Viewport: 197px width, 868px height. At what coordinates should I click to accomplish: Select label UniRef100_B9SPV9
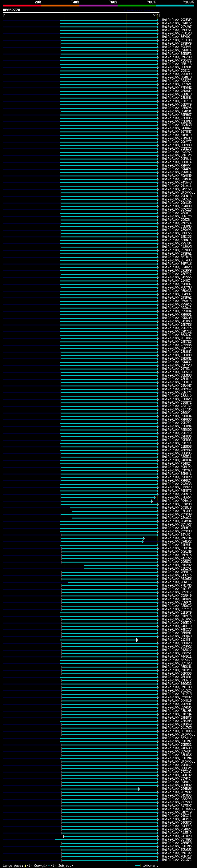176,43
